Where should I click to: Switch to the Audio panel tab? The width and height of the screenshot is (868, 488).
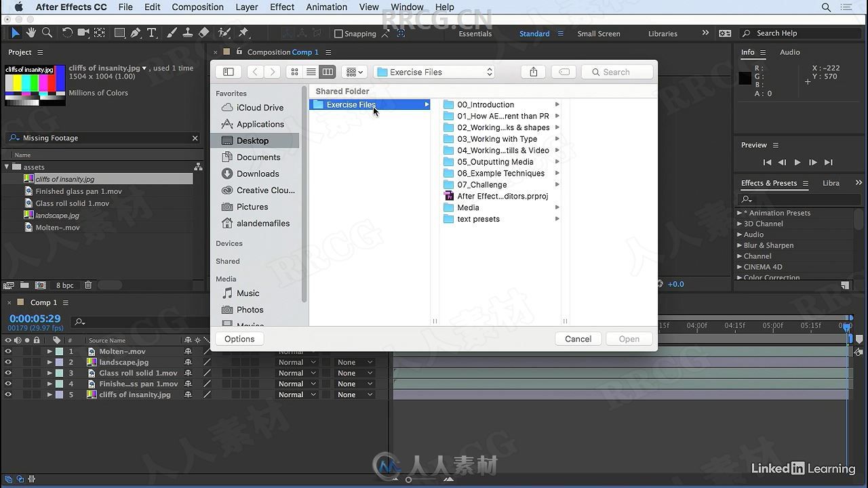coord(790,52)
